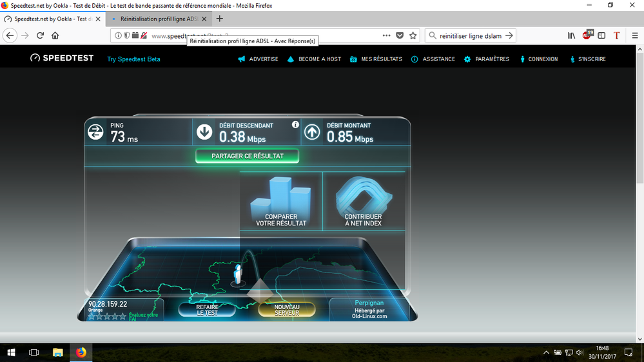644x362 pixels.
Task: Open the Windows Start menu
Action: [x=11, y=352]
